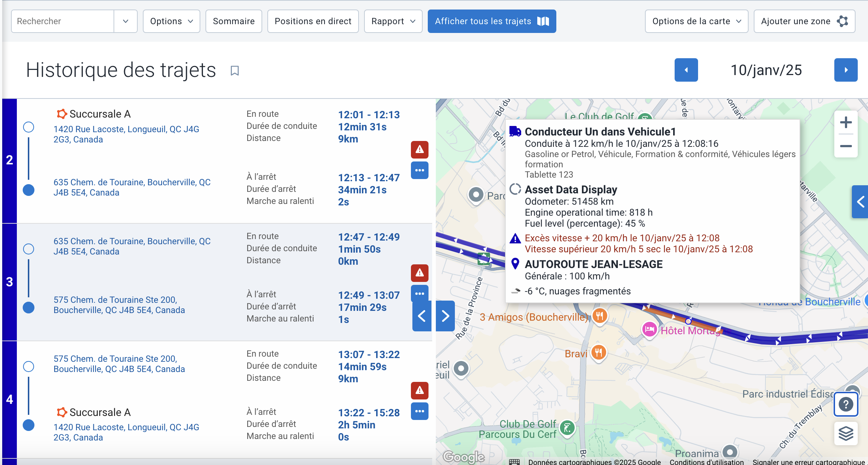This screenshot has height=465, width=868.
Task: Click trip 4 stop point filled circle
Action: pyautogui.click(x=29, y=425)
